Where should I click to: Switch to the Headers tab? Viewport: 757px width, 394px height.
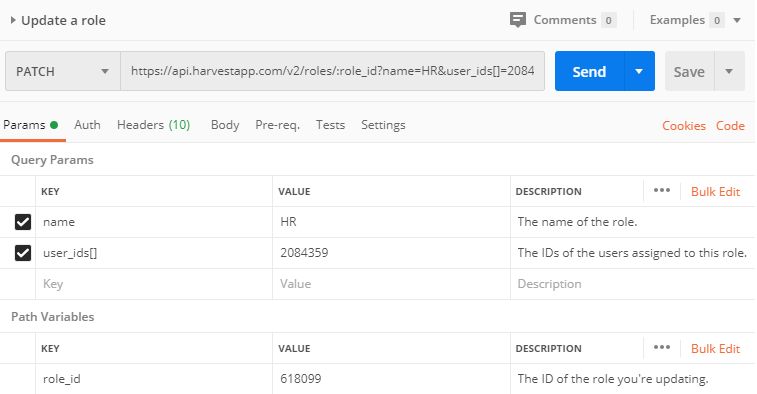tap(154, 125)
